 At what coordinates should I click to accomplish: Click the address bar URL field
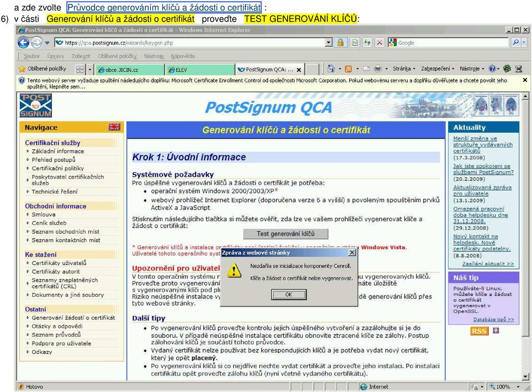tap(190, 43)
